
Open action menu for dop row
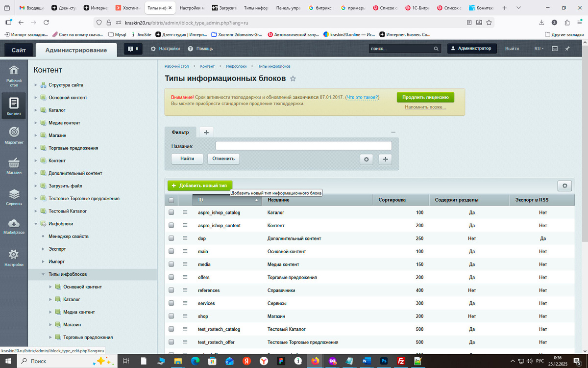pos(185,238)
